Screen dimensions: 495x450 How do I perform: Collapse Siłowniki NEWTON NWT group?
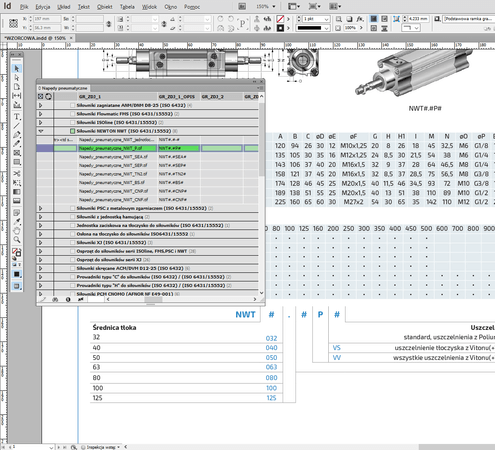(41, 131)
